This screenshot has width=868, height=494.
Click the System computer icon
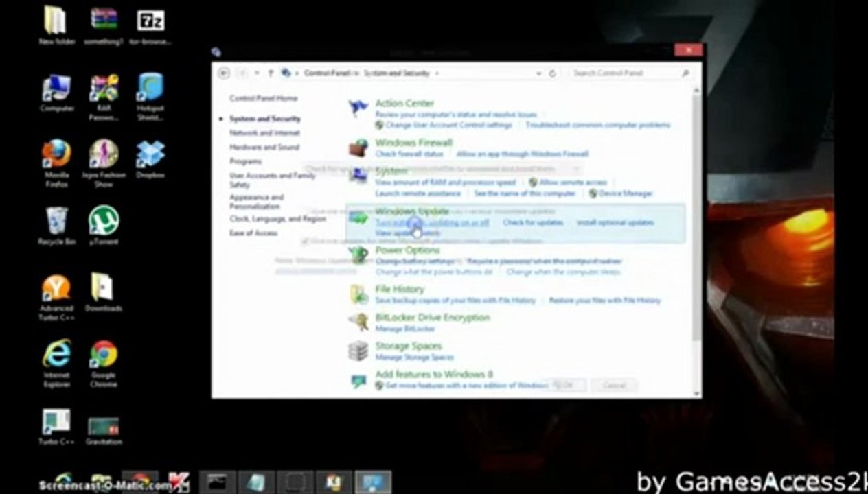pyautogui.click(x=358, y=176)
